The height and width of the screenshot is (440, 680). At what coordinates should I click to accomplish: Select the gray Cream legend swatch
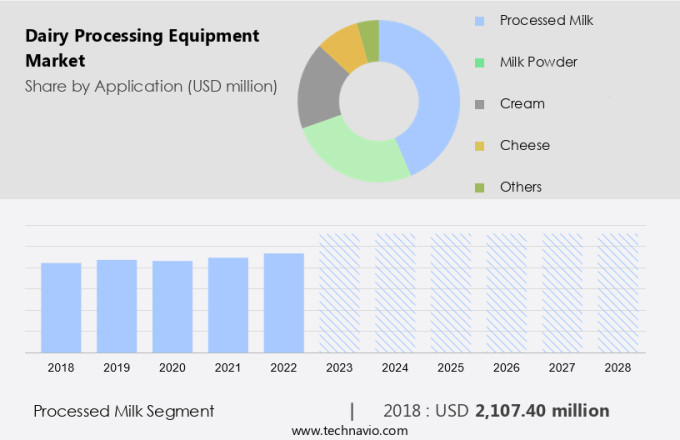(x=479, y=104)
